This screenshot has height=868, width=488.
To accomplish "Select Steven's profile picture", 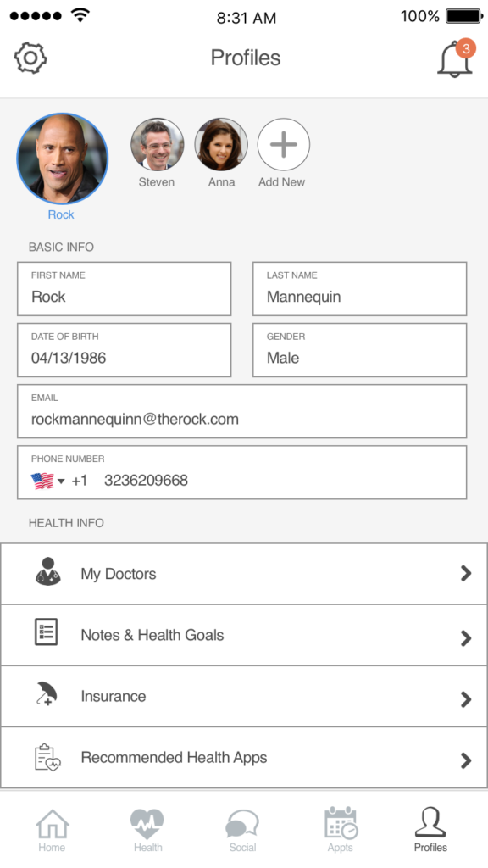I will click(x=157, y=144).
